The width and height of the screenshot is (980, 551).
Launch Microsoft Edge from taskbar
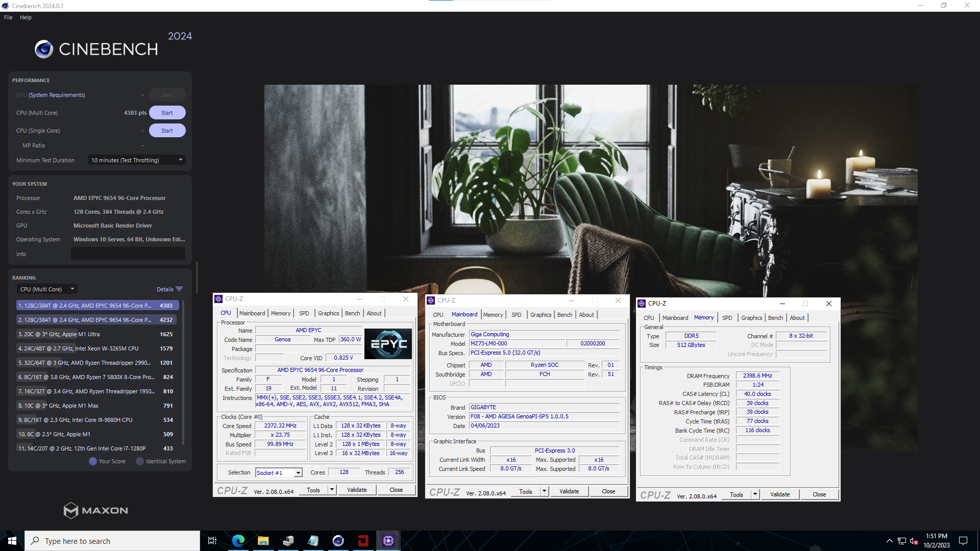[238, 541]
